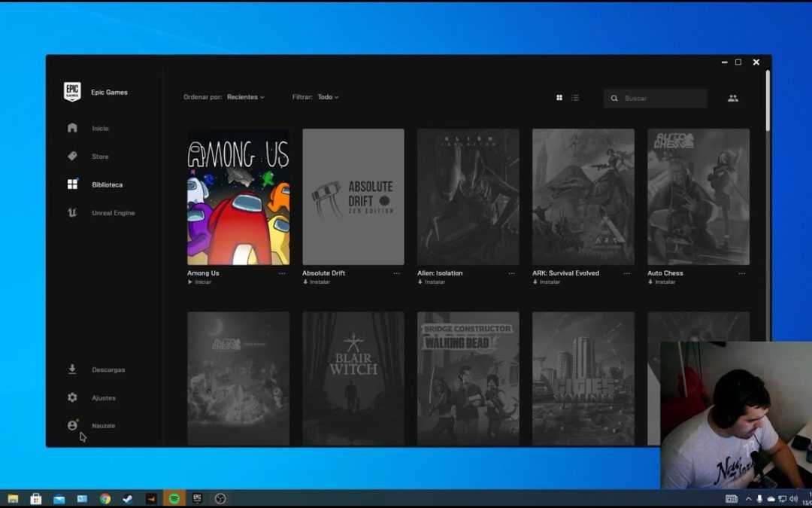Viewport: 812px width, 508px height.
Task: Click the Epic Games logo icon
Action: click(72, 92)
